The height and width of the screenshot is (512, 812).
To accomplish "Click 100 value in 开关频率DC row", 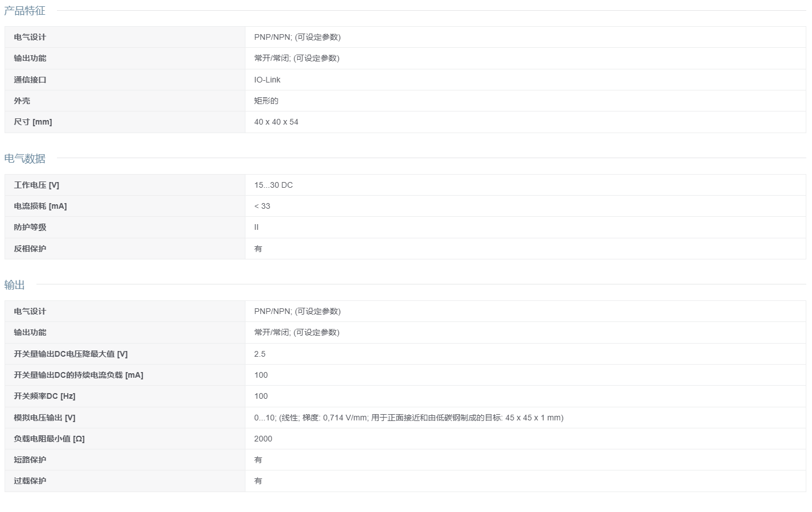I will coord(261,396).
